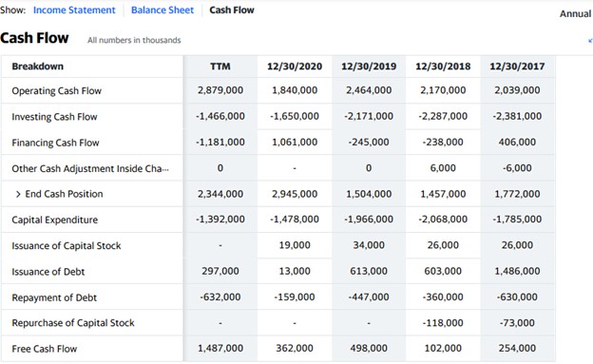The height and width of the screenshot is (364, 593).
Task: Click the -2,171,000 Investing Cash Flow cell
Action: [369, 116]
